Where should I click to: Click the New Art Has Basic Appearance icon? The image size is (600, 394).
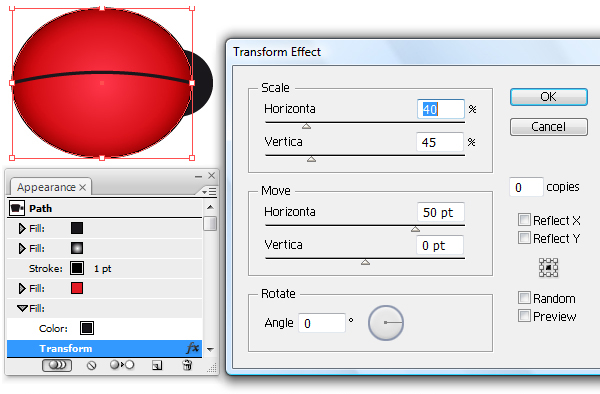(57, 365)
